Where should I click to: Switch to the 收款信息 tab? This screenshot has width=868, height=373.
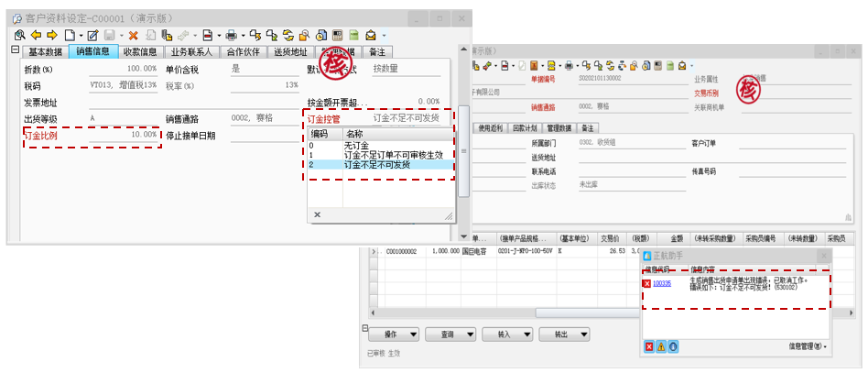139,52
